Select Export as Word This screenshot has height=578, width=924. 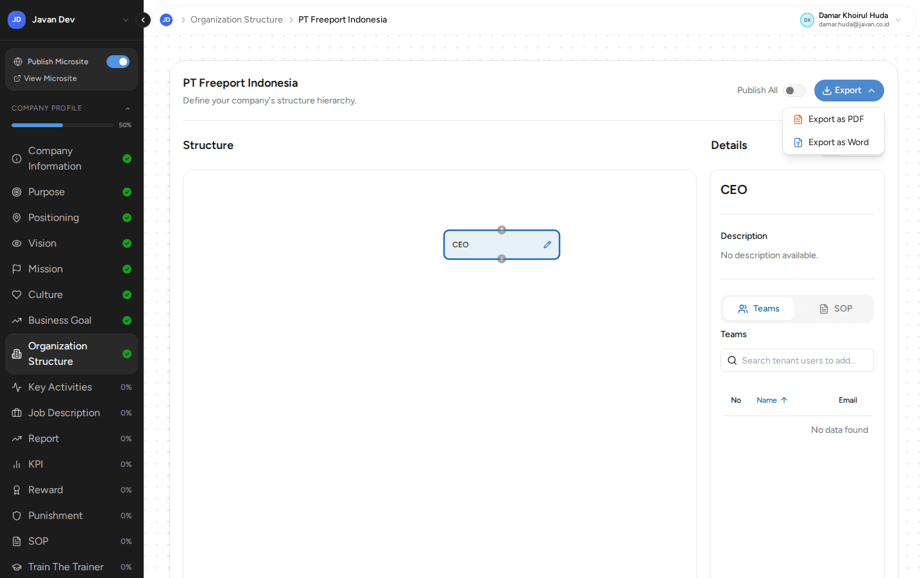tap(834, 143)
